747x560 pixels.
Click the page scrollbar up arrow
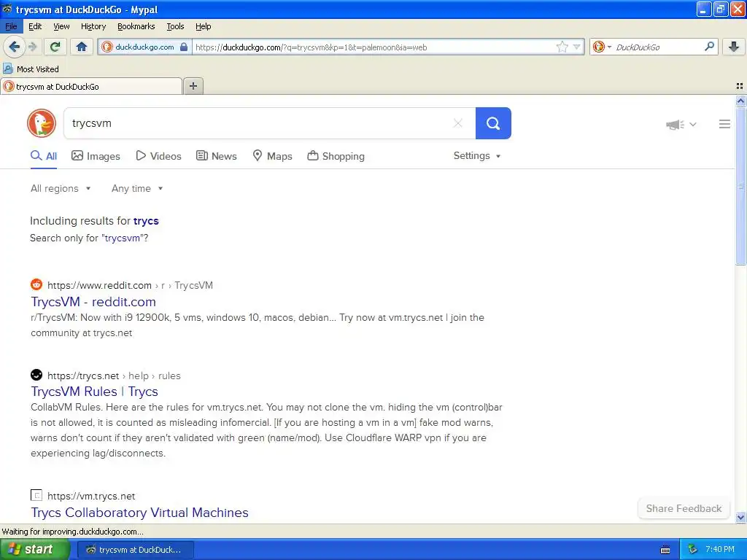740,101
